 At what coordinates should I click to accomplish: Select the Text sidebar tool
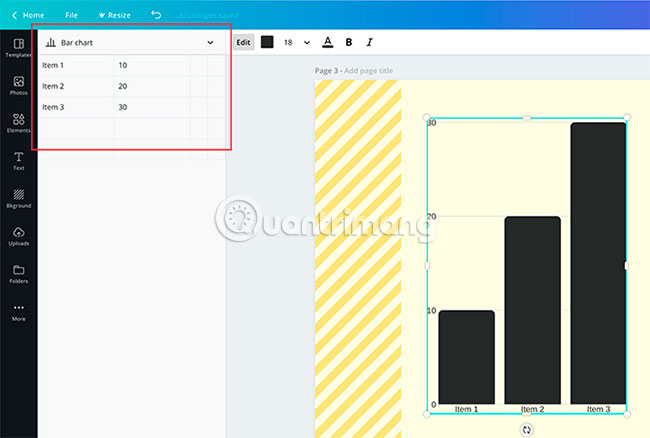(x=19, y=161)
